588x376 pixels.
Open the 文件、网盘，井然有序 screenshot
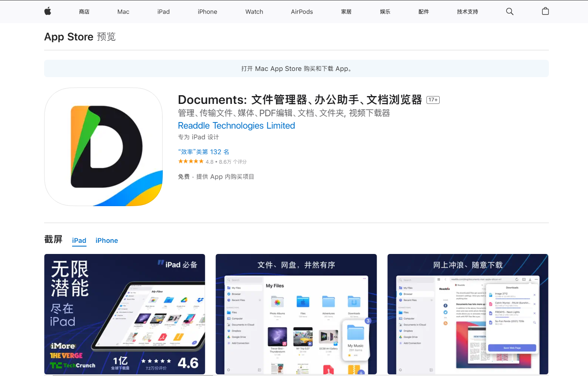pos(296,314)
